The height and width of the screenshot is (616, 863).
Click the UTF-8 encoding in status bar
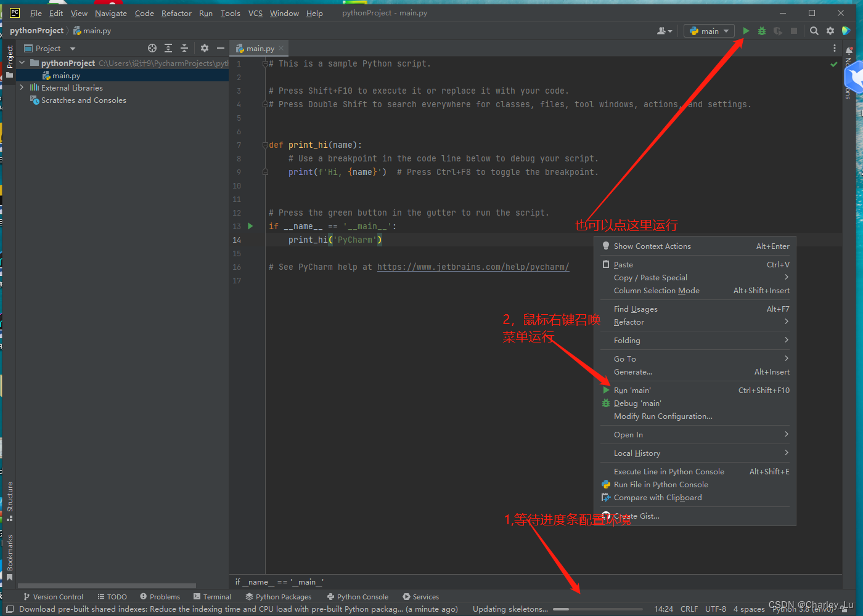(716, 609)
